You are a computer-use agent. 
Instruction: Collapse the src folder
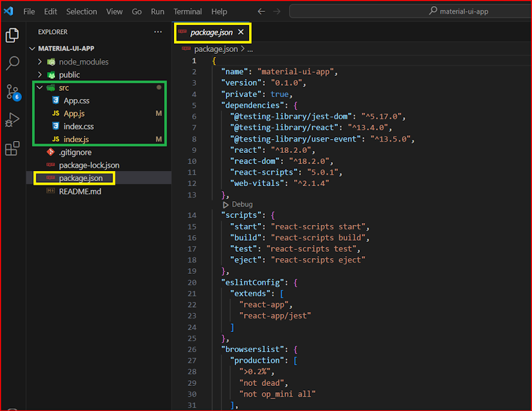(40, 88)
